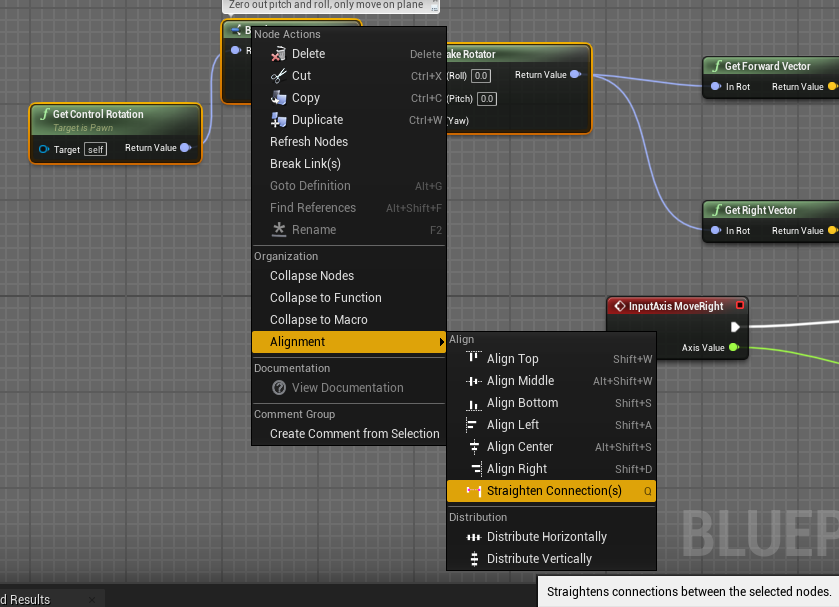Click the function icon on Get Forward Vector
This screenshot has width=839, height=607.
point(716,66)
